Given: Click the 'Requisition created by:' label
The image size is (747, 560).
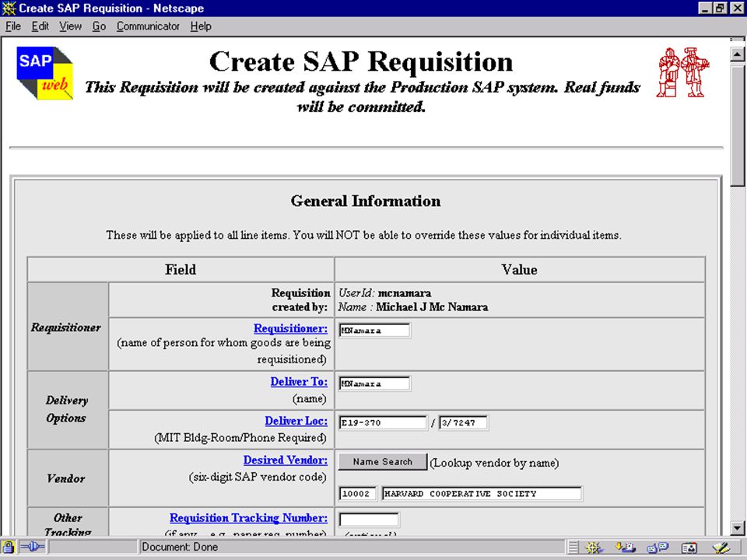Looking at the screenshot, I should pos(300,300).
